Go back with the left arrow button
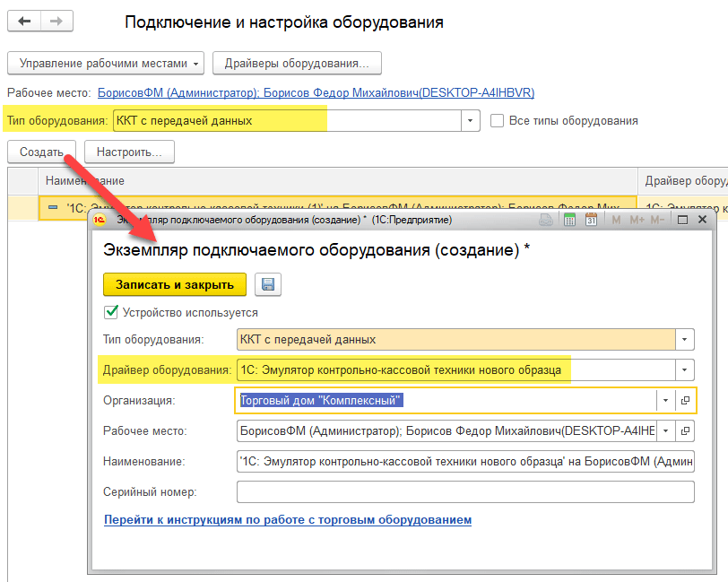728x582 pixels. pos(24,21)
